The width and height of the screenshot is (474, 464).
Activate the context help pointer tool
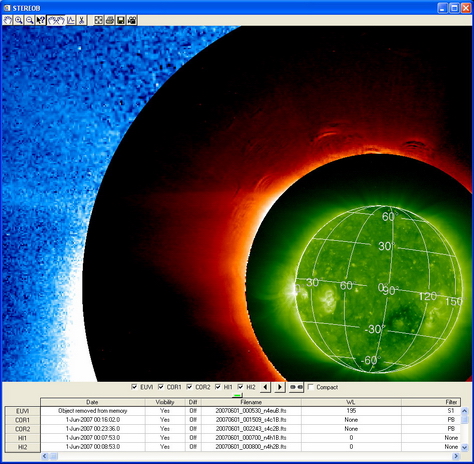click(41, 20)
